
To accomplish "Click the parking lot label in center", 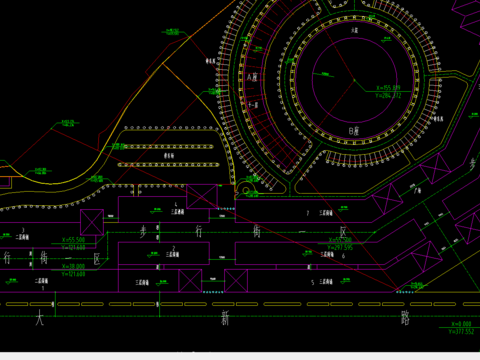I will click(169, 156).
